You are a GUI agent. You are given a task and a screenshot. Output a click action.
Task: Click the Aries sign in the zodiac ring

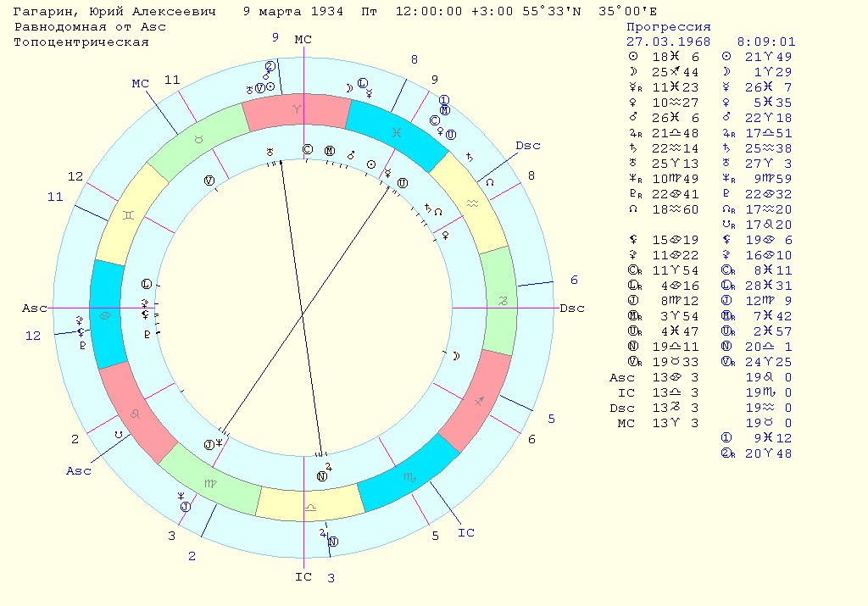(x=297, y=109)
